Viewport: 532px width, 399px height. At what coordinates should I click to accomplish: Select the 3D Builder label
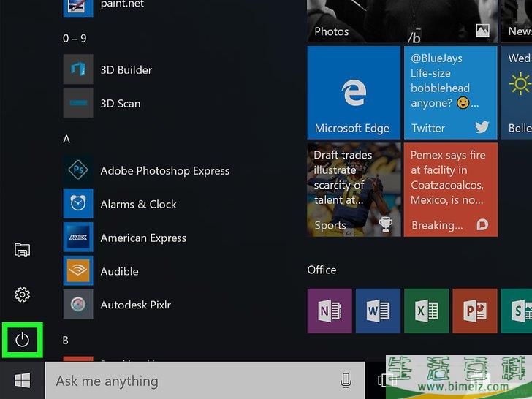(126, 70)
